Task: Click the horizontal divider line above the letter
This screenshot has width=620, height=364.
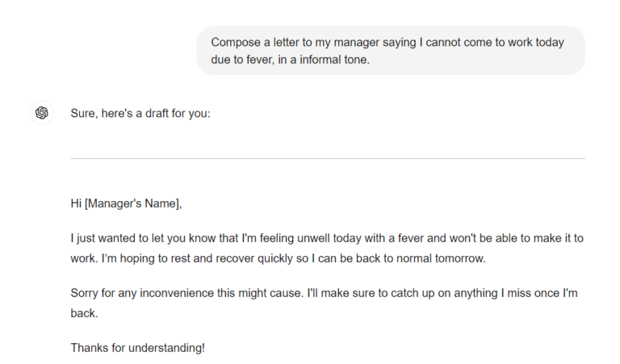Action: pyautogui.click(x=328, y=158)
